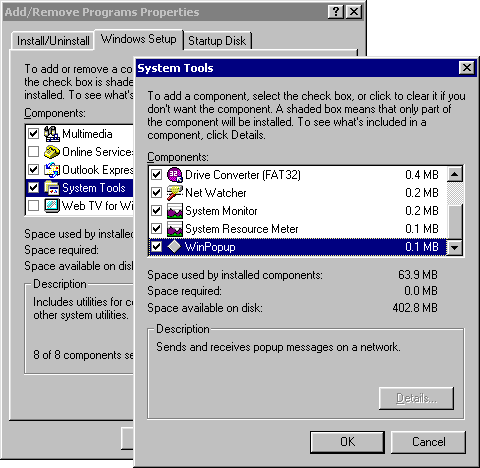Select the Net Watcher row text
Screen dimensions: 480x468
(216, 193)
